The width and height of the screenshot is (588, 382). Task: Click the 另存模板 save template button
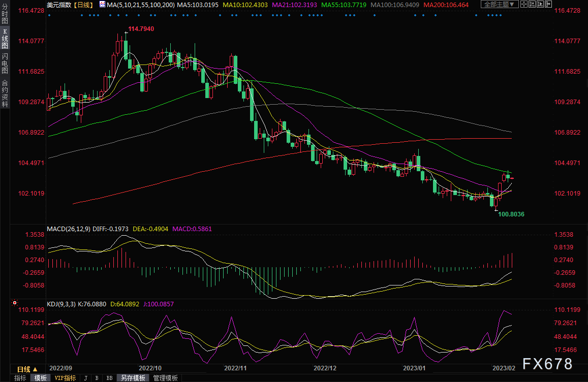[133, 378]
